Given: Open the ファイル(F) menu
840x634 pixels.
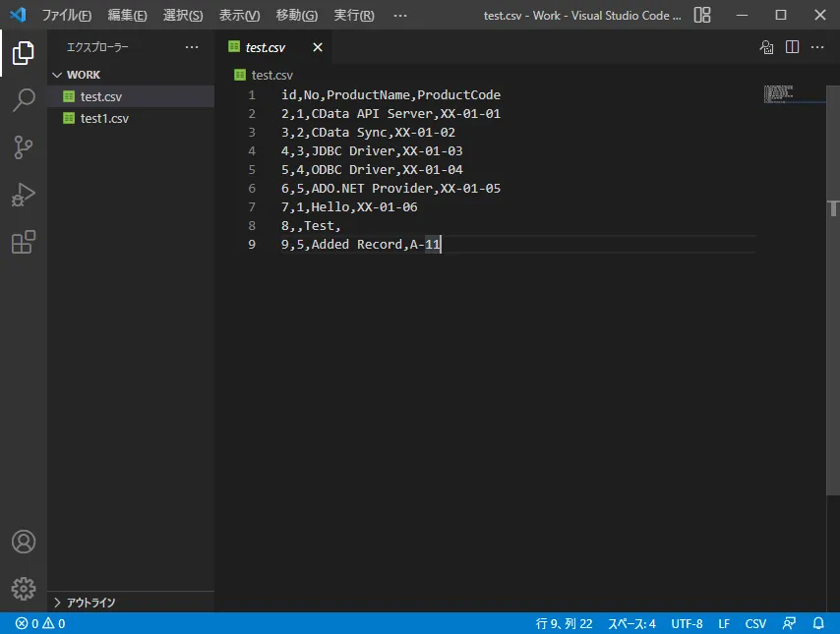Looking at the screenshot, I should pyautogui.click(x=66, y=15).
